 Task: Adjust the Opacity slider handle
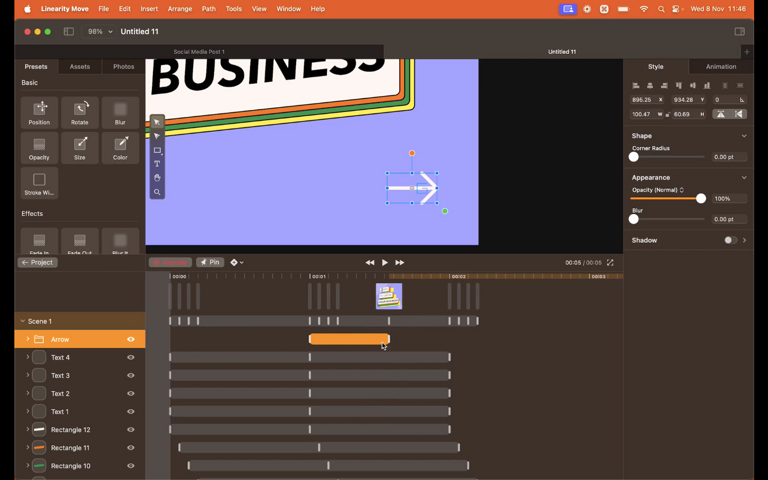(x=701, y=198)
